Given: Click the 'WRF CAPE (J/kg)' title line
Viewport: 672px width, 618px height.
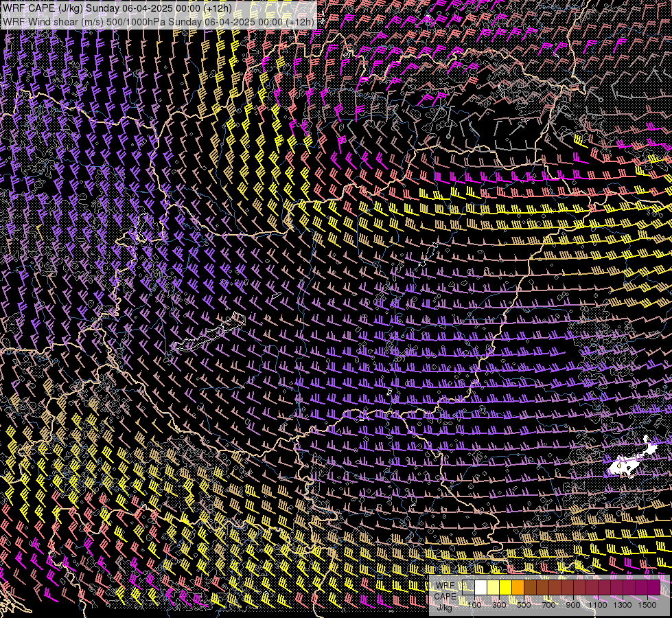Looking at the screenshot, I should click(117, 8).
